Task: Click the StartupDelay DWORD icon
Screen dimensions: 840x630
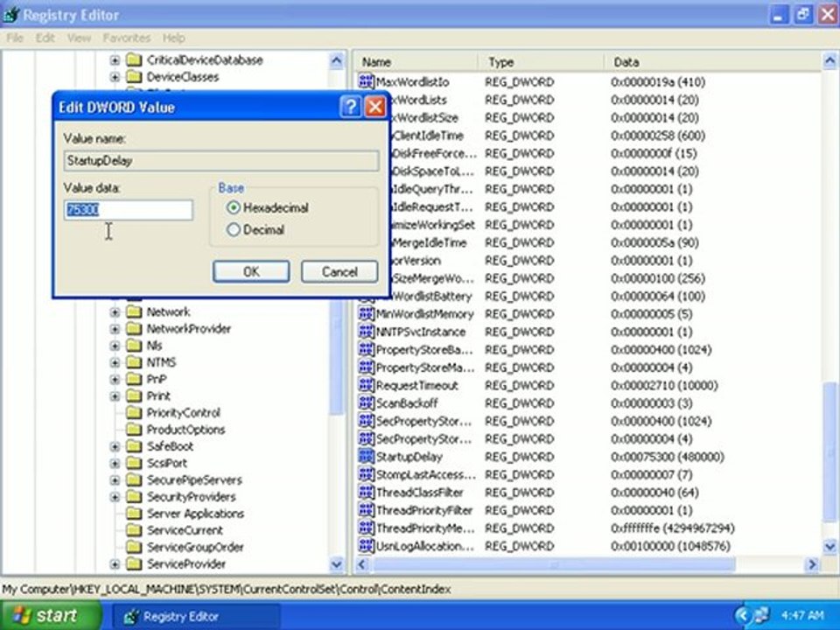Action: pyautogui.click(x=366, y=457)
